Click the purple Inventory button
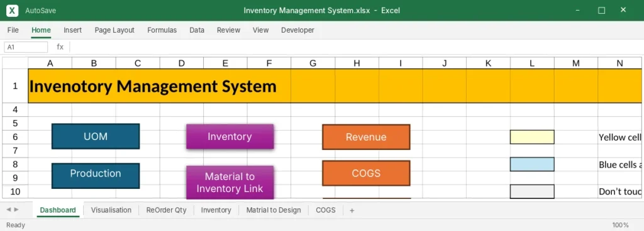 pos(230,136)
